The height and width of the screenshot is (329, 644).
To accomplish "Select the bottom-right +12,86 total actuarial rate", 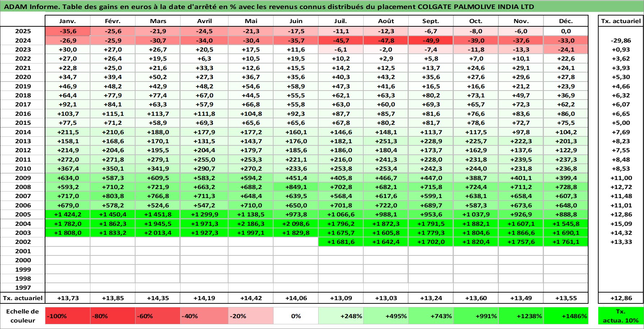I will coord(621,298).
